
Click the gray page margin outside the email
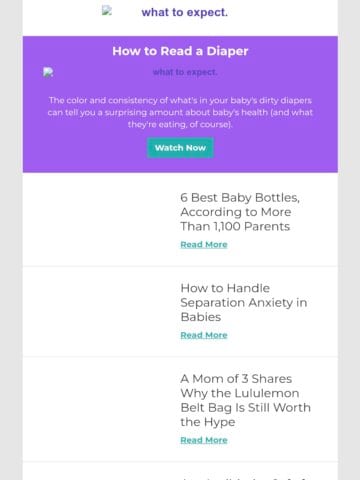tap(11, 240)
